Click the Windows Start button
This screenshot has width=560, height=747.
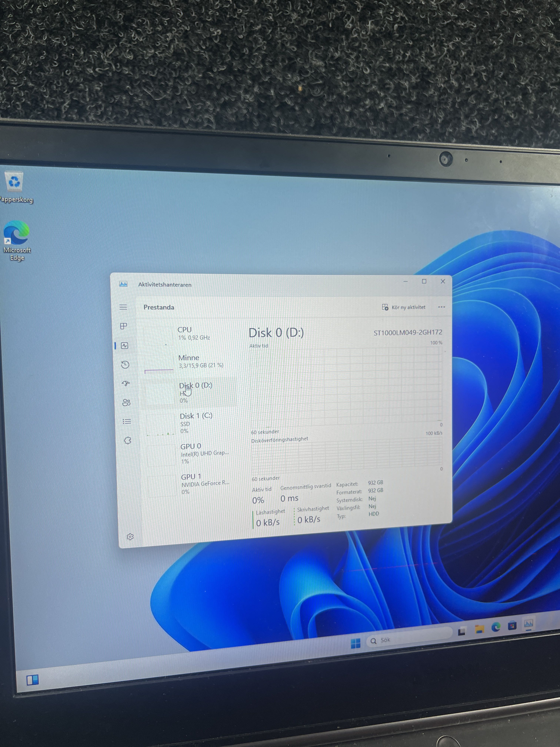coord(355,643)
